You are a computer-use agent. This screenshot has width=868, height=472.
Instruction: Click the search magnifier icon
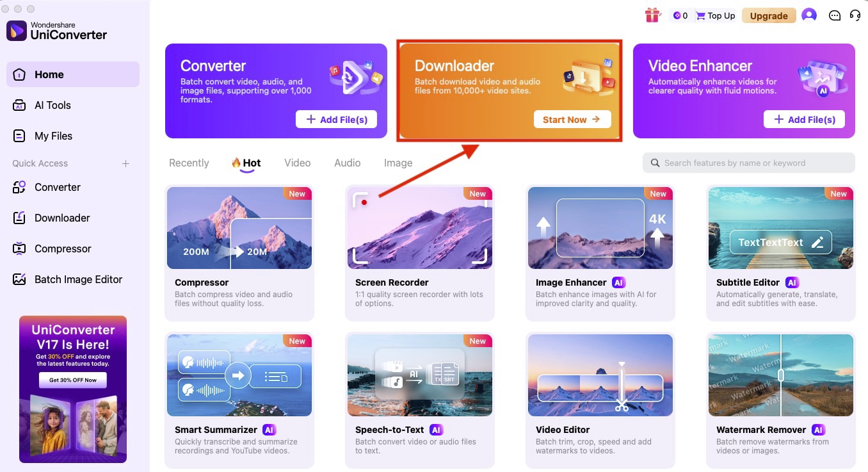[655, 163]
